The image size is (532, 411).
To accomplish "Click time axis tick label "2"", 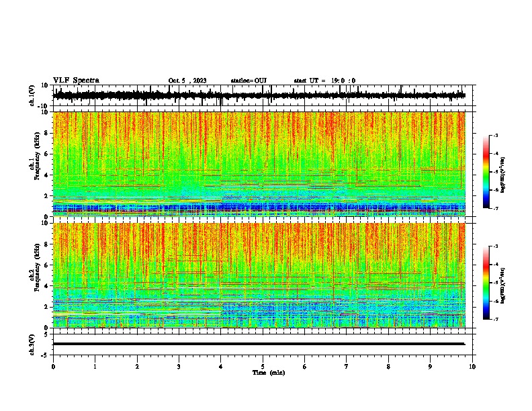I will coord(137,367).
